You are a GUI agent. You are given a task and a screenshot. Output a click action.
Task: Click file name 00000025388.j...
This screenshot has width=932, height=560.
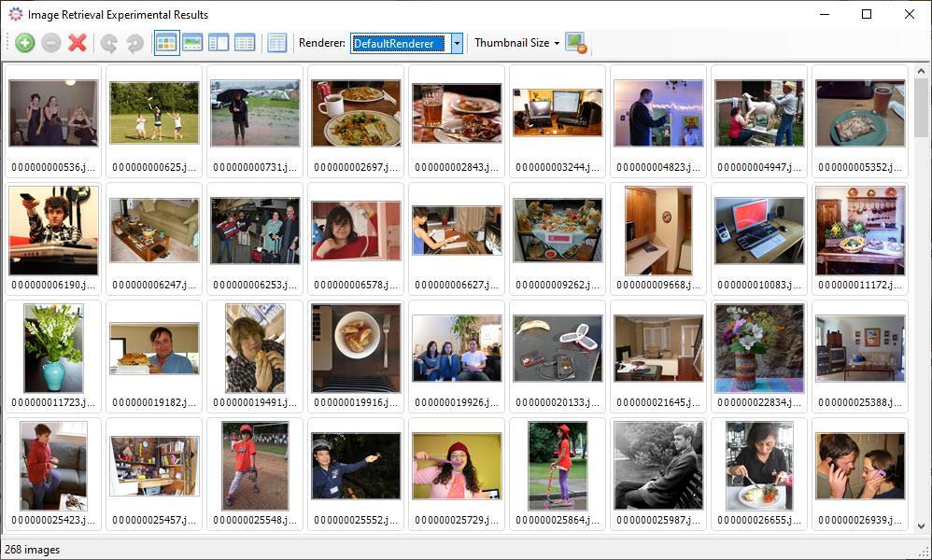[860, 402]
